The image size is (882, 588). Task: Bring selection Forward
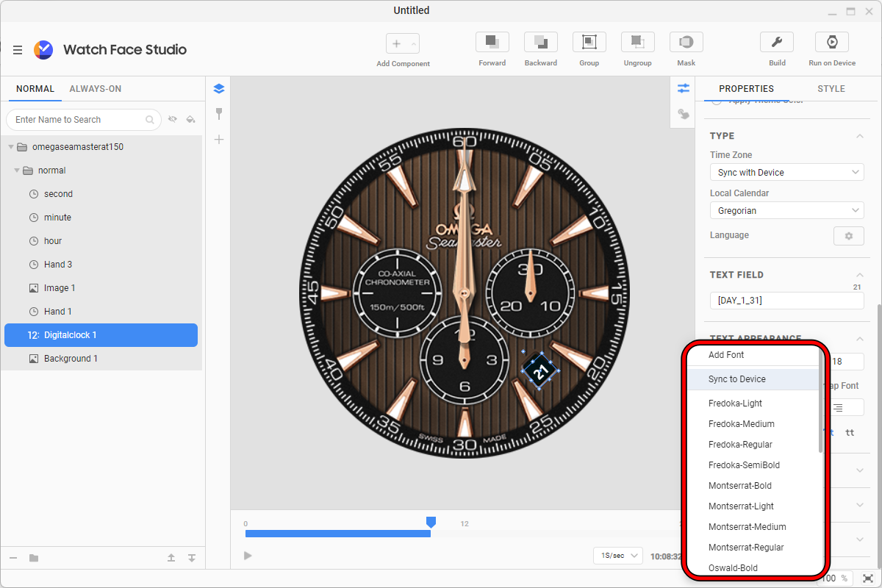pos(492,42)
